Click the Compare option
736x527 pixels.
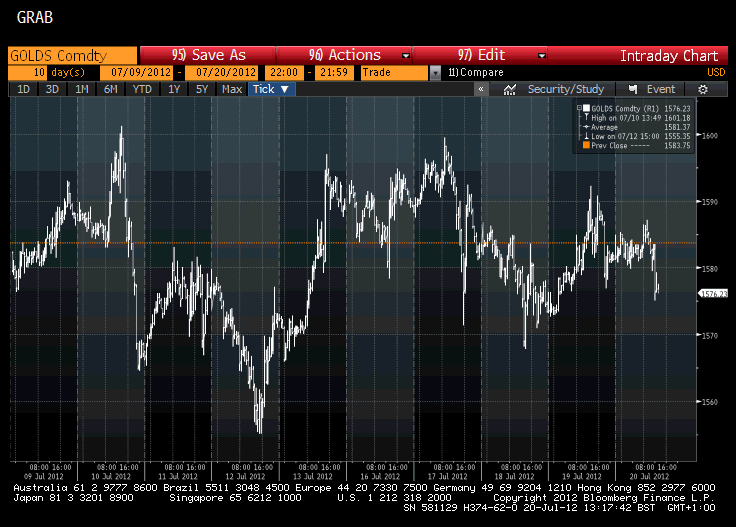[x=475, y=73]
